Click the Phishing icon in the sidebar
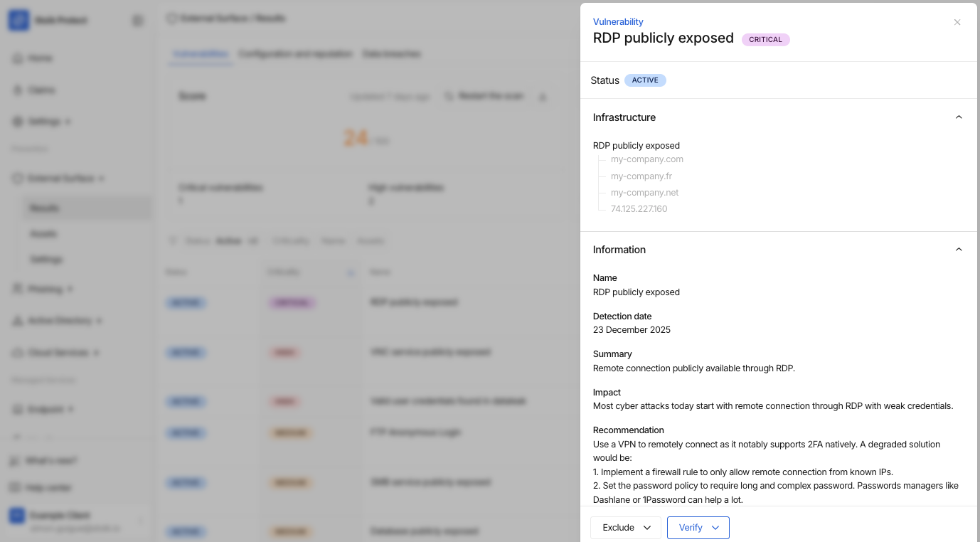 pyautogui.click(x=17, y=289)
